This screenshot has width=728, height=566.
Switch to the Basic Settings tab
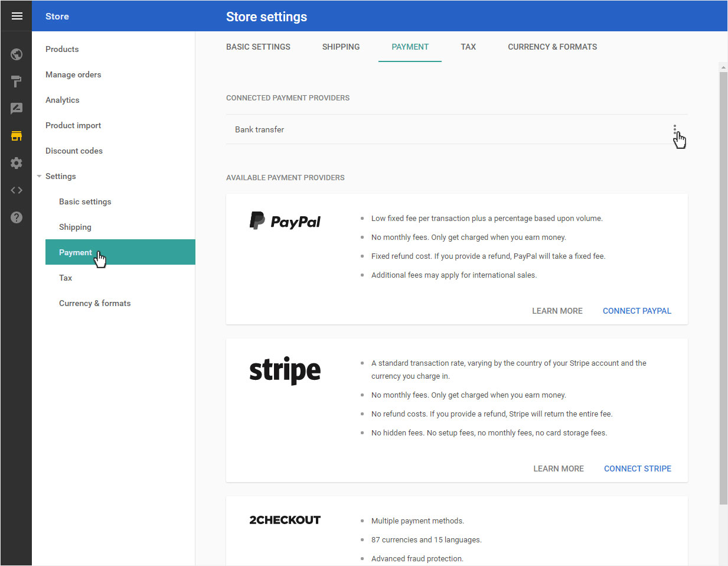[258, 47]
